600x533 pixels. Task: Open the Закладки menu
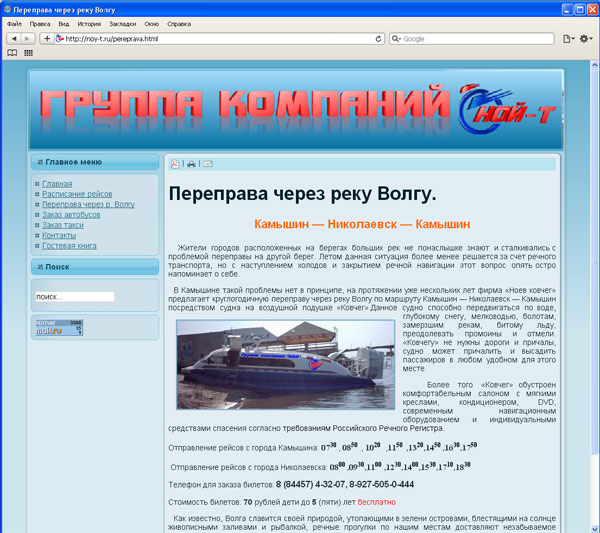tap(122, 24)
